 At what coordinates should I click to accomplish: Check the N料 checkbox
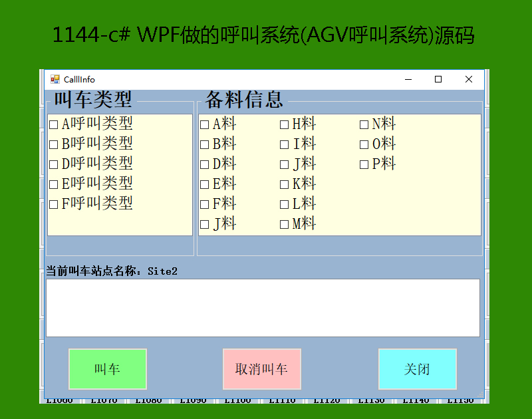pyautogui.click(x=364, y=124)
